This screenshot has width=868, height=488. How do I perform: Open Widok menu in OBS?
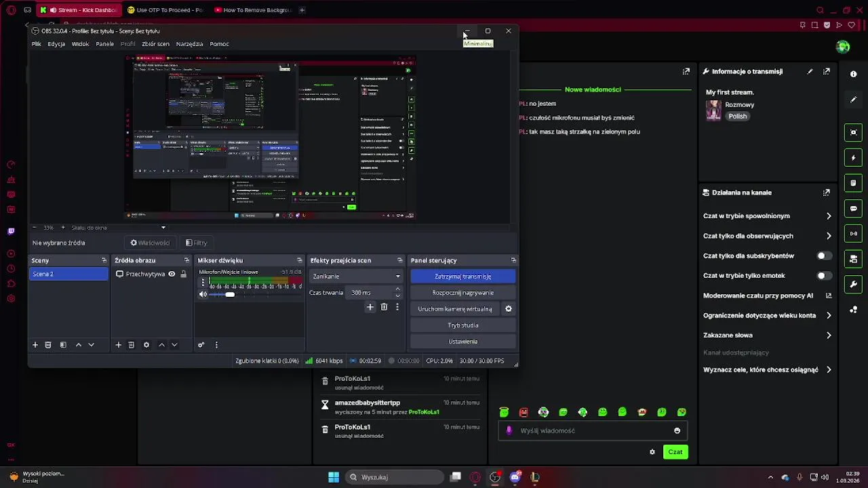(80, 44)
